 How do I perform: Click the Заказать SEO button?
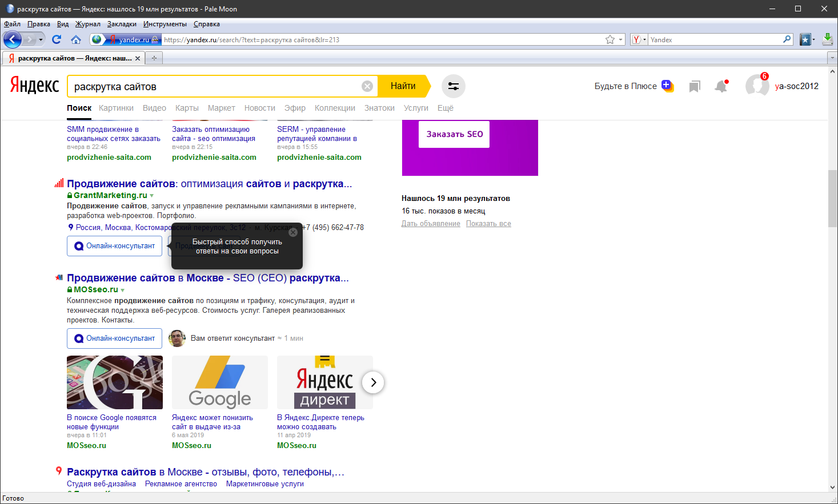[x=454, y=134]
